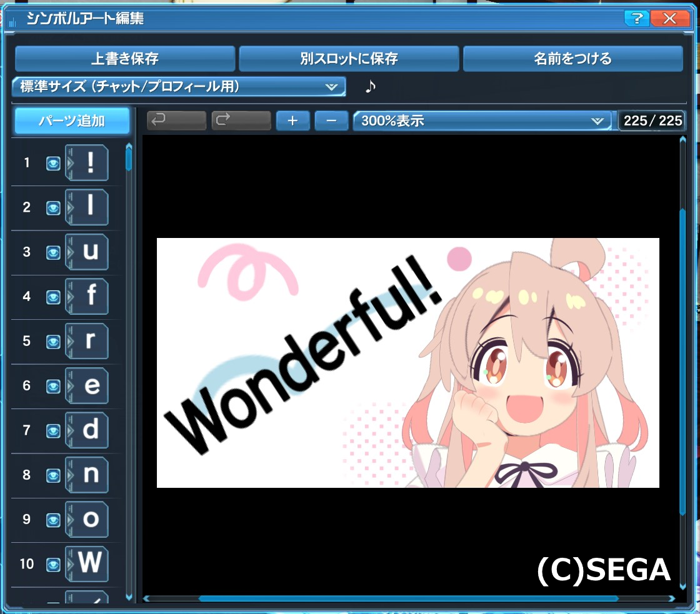Click the Wonderful! symbol art canvas image
700x614 pixels.
408,363
